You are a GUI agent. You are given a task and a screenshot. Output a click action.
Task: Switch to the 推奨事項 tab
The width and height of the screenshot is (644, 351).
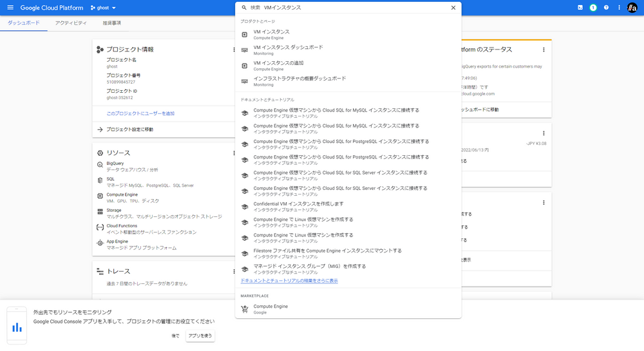coord(111,23)
